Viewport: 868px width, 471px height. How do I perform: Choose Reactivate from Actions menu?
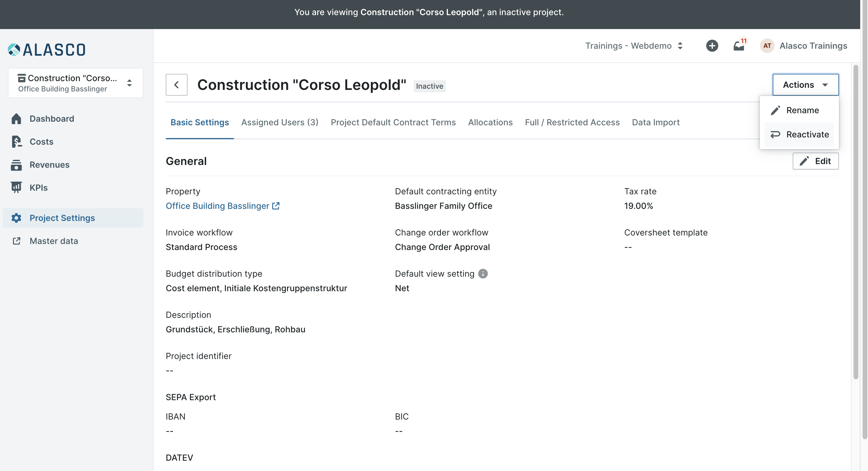pos(799,134)
